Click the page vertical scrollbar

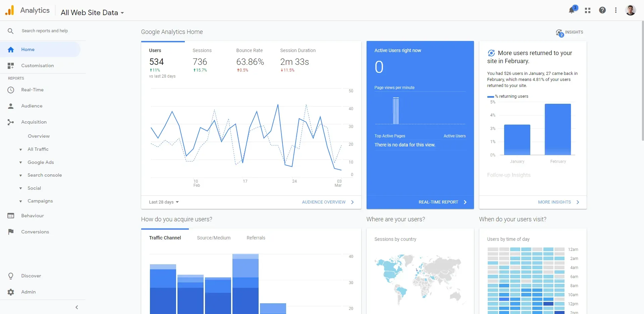[x=642, y=81]
